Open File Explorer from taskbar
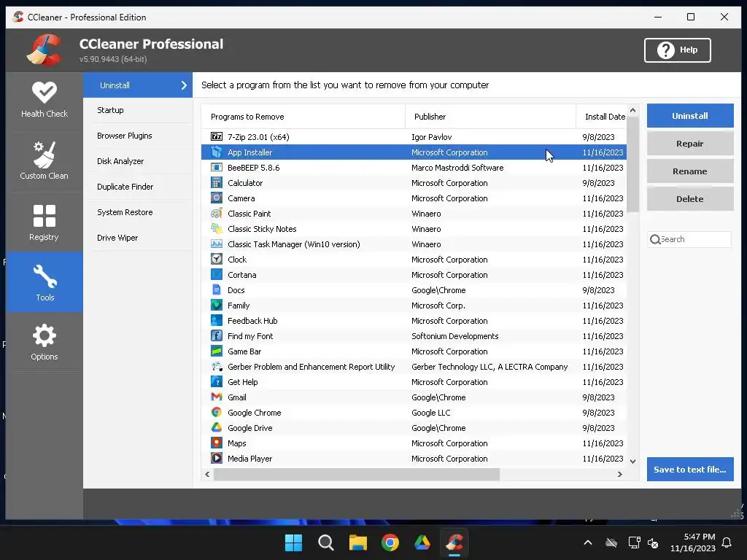Screen dimensions: 747x560 point(357,542)
